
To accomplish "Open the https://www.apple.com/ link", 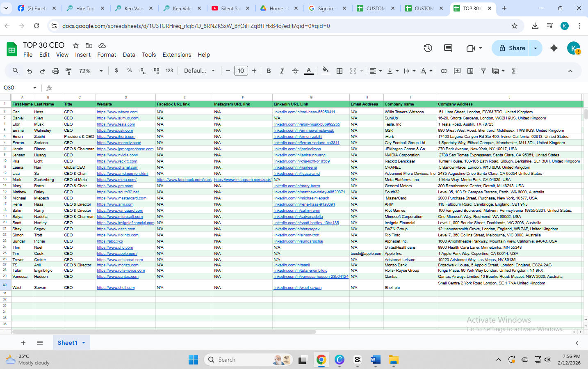I will [x=117, y=254].
